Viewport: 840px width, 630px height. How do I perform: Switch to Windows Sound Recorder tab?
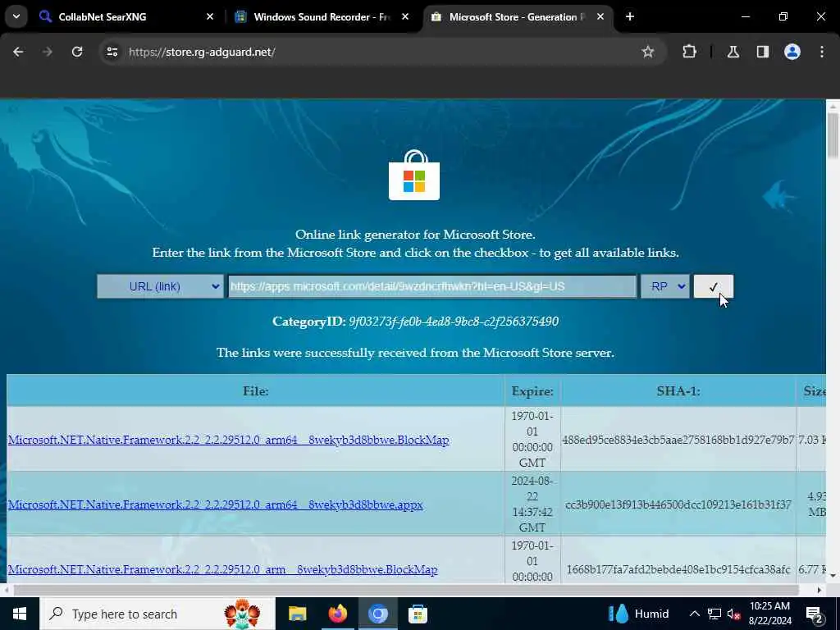point(322,16)
